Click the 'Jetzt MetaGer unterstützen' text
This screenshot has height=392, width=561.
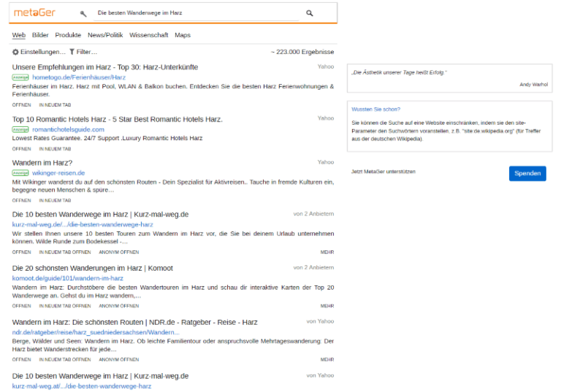383,172
